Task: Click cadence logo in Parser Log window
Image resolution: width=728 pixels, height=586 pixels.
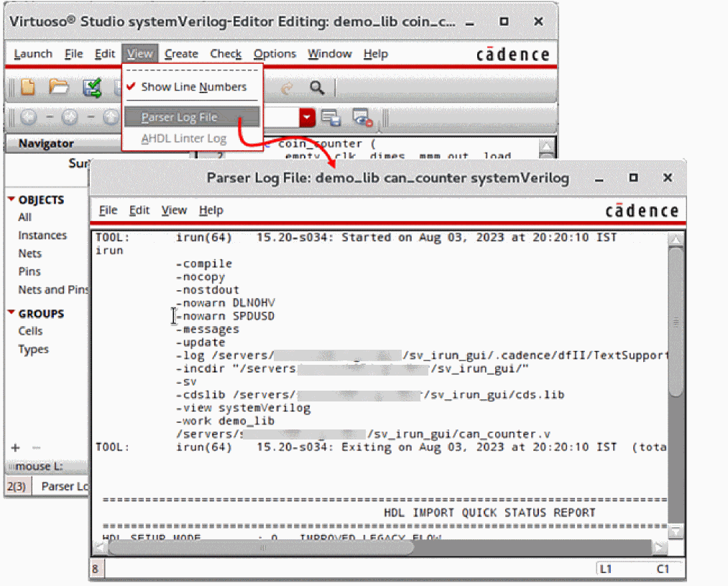Action: pyautogui.click(x=642, y=211)
